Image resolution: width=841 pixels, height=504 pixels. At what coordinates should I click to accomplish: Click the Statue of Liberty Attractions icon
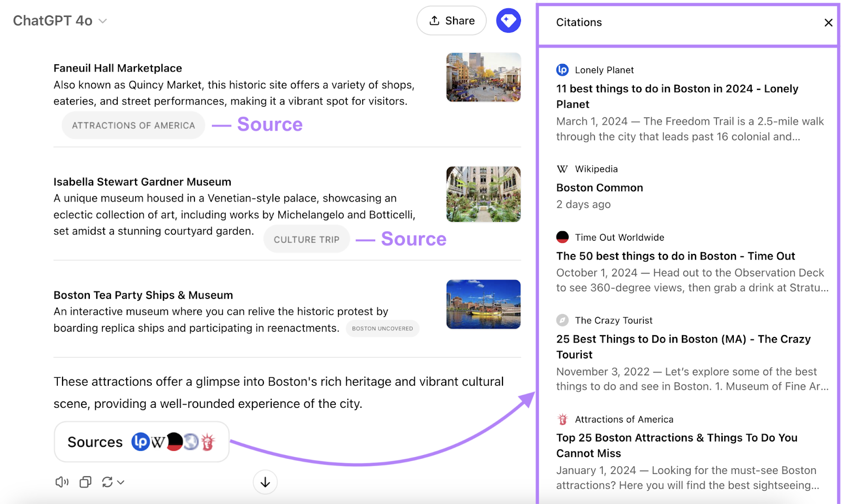208,443
